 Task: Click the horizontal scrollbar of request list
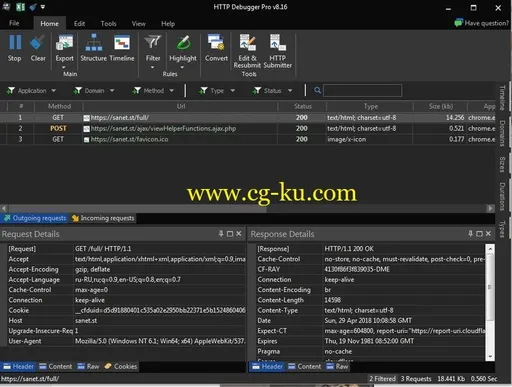coord(137,208)
